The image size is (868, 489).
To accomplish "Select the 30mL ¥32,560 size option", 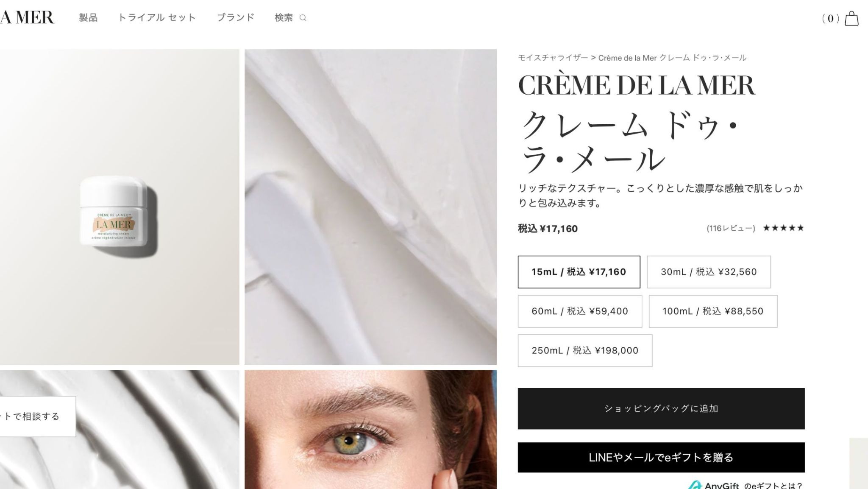I will click(709, 272).
